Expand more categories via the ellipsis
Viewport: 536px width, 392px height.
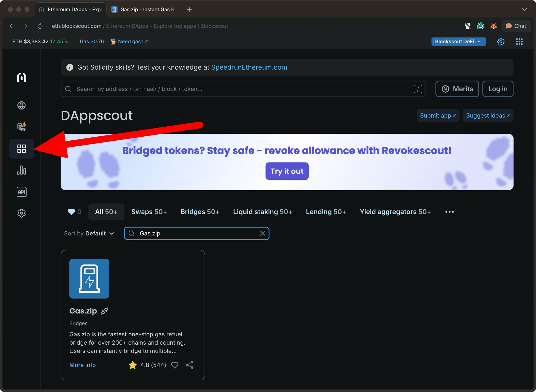pyautogui.click(x=449, y=212)
